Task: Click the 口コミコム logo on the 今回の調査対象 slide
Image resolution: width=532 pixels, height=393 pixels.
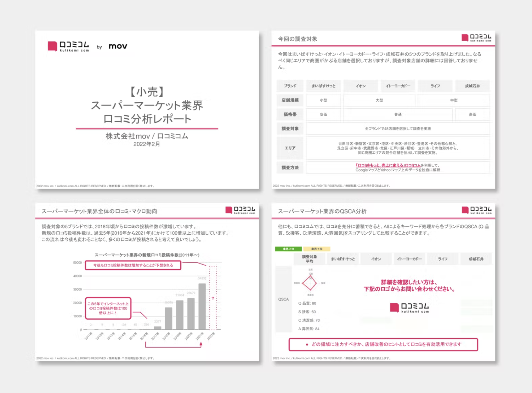Action: (476, 38)
